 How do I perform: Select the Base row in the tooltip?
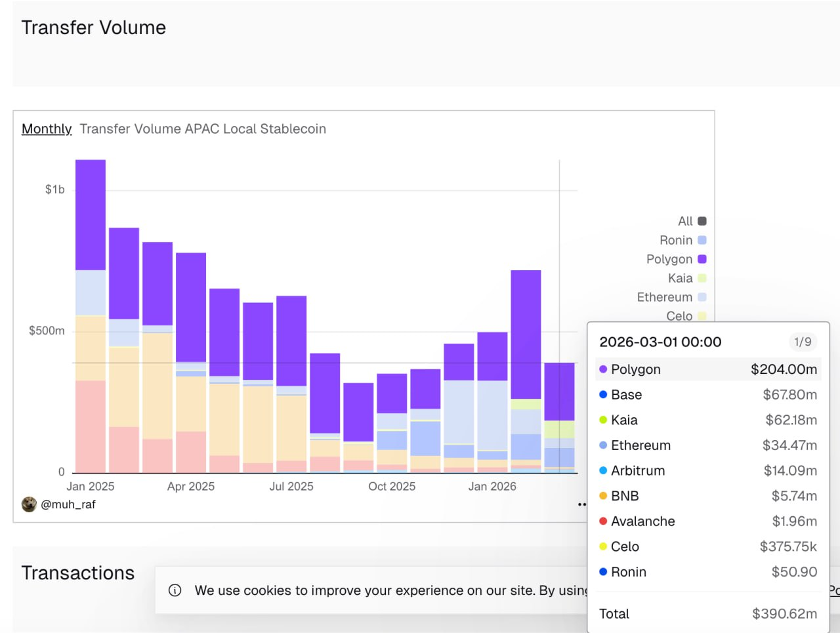click(x=707, y=395)
